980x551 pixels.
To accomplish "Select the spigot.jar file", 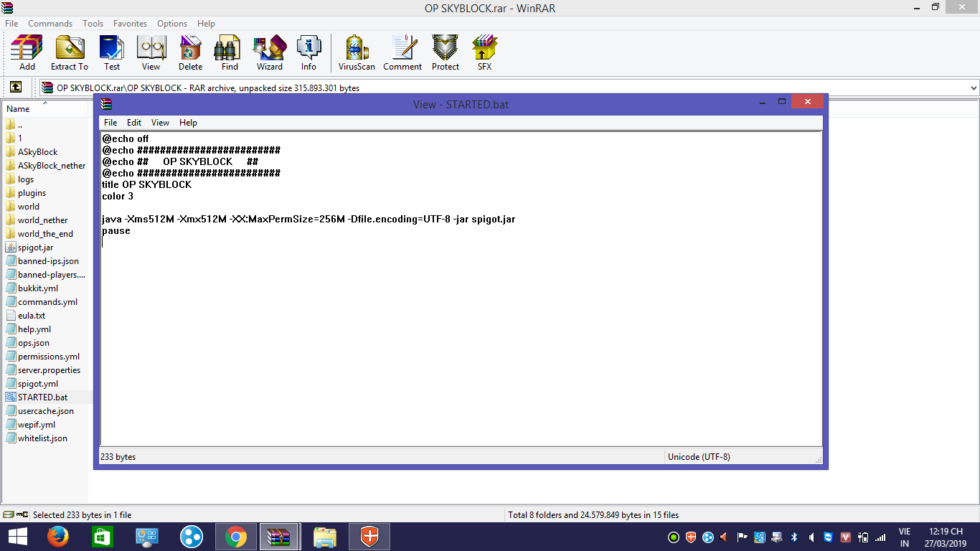I will coord(29,248).
